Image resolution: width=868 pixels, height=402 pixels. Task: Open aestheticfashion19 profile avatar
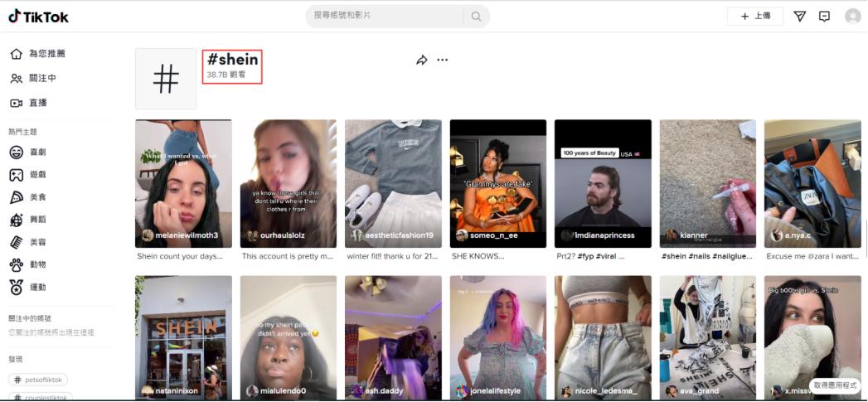[x=357, y=235]
